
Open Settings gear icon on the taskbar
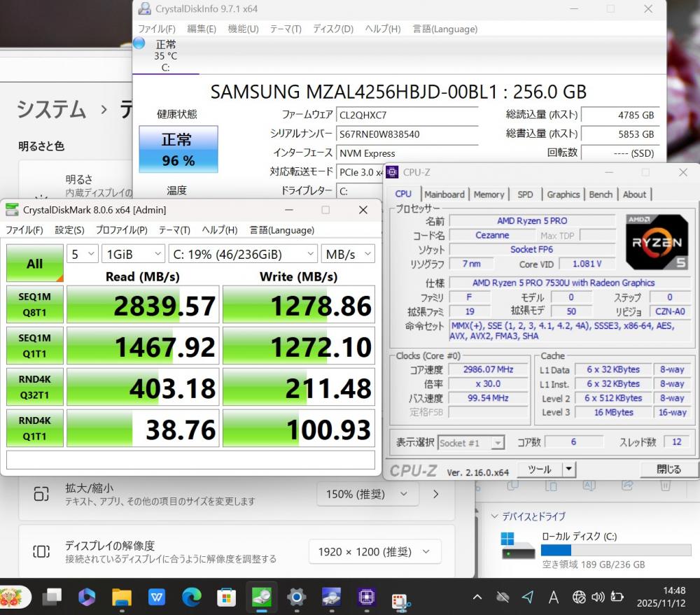coord(296,597)
